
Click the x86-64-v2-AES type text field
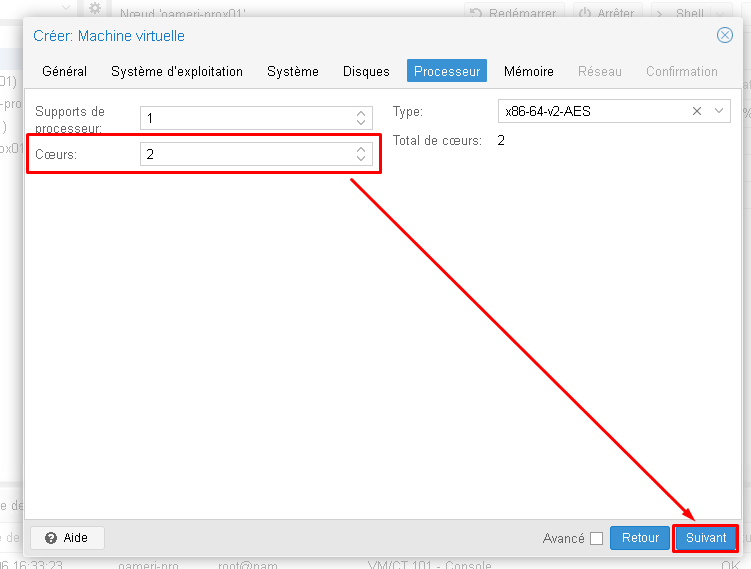click(x=590, y=111)
